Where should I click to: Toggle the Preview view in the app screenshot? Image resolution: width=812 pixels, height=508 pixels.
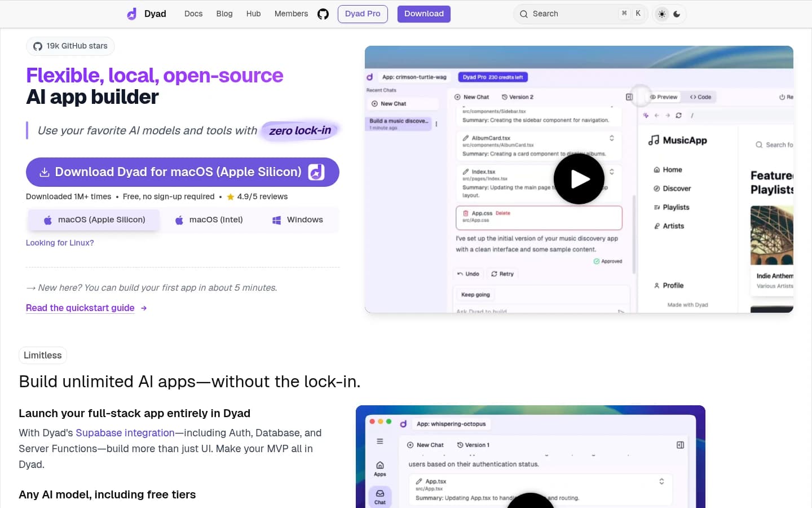[x=663, y=97]
